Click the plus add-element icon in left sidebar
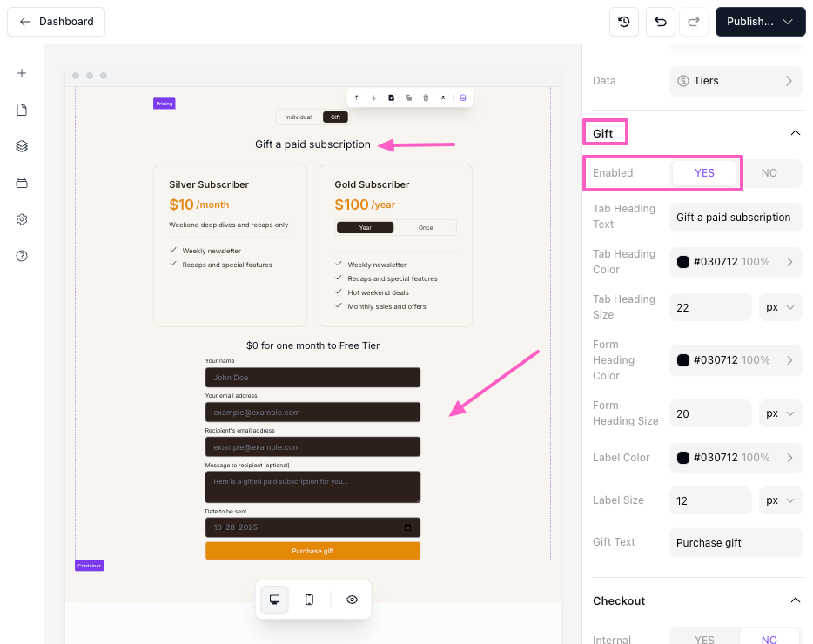 (22, 73)
